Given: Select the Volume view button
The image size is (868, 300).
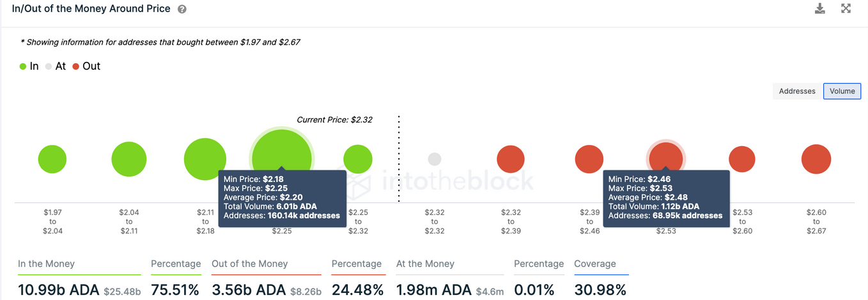Looking at the screenshot, I should point(842,91).
